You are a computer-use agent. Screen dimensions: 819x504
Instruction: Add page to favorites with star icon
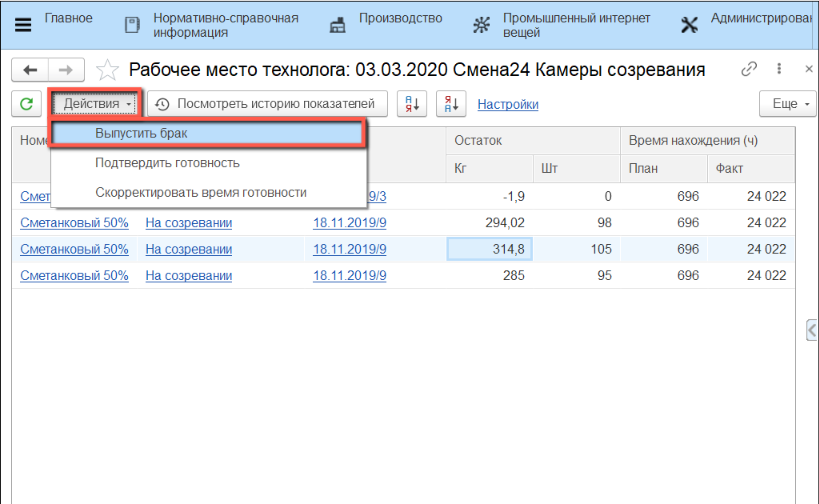[x=107, y=71]
